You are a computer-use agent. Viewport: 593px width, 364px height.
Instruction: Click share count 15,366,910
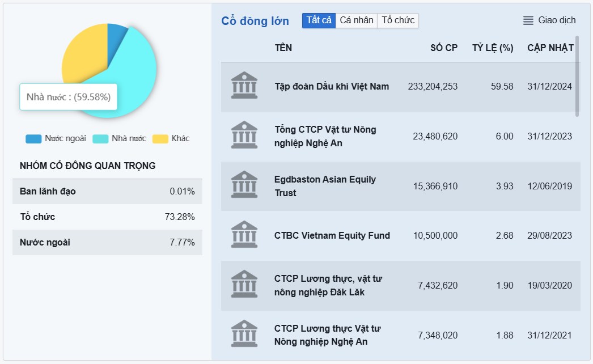(x=435, y=186)
